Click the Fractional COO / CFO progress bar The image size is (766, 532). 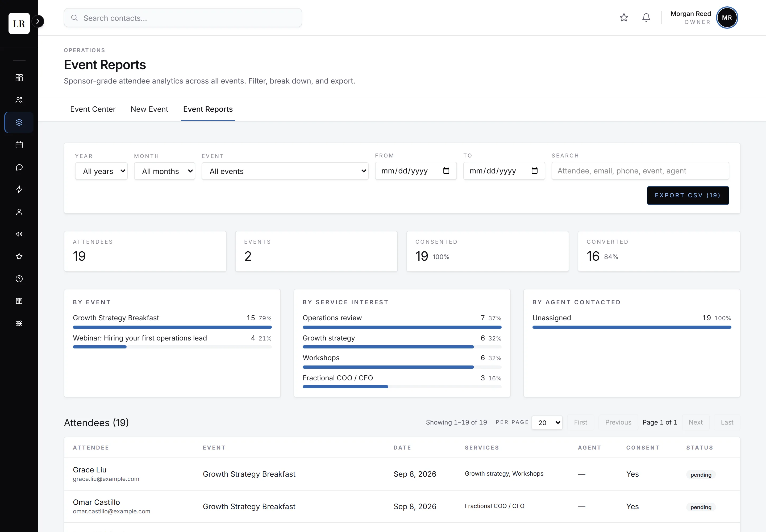pos(402,387)
